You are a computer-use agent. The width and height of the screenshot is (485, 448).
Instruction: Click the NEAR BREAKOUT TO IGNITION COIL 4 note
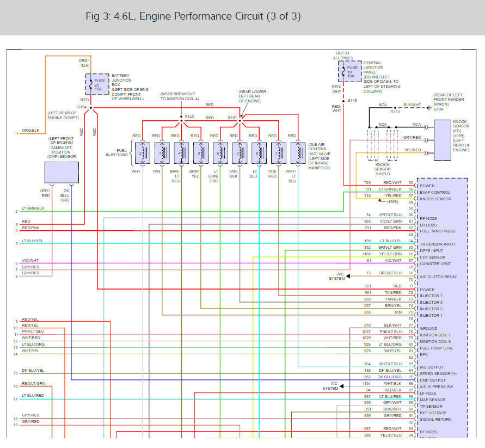coord(180,96)
